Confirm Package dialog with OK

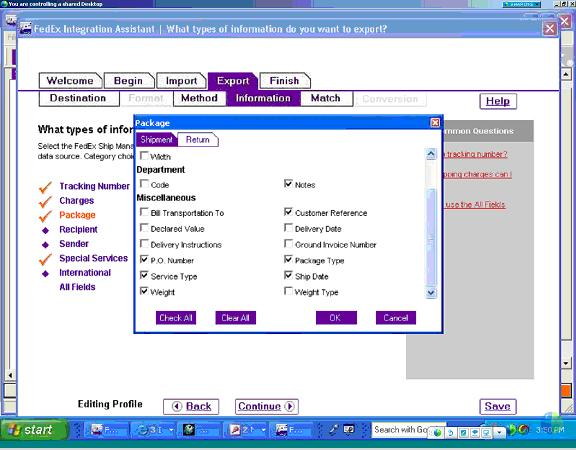point(336,318)
